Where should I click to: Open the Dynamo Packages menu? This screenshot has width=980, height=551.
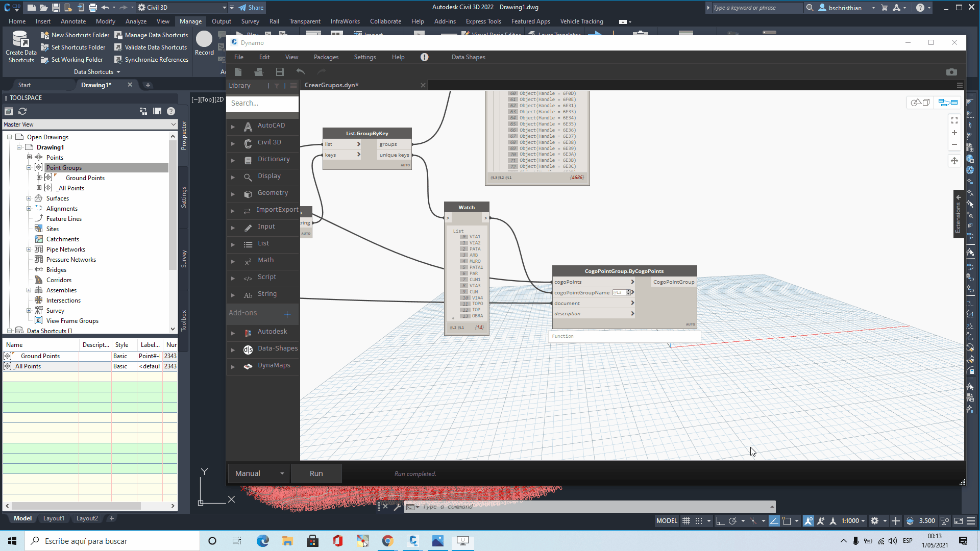[326, 57]
